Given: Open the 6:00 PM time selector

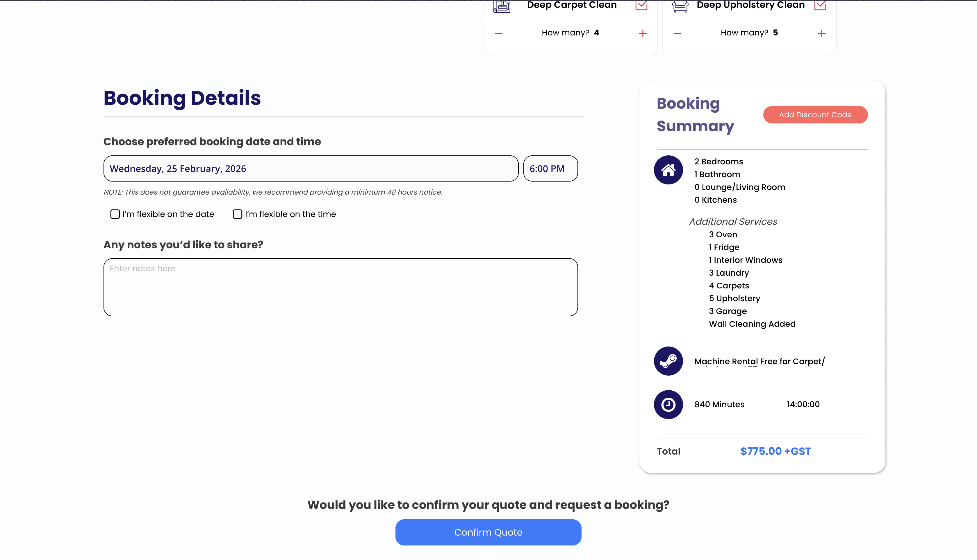Looking at the screenshot, I should (550, 168).
